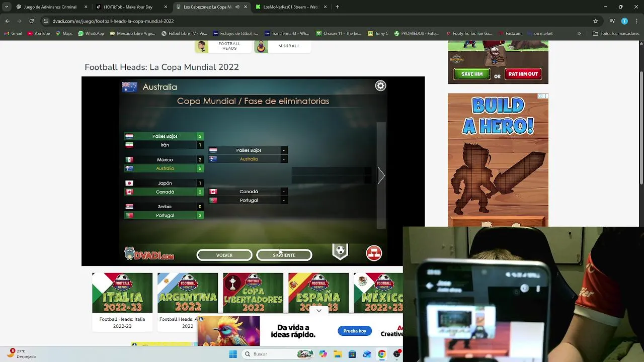View site information icon in address bar
Screen dimensions: 644x362
point(46,21)
